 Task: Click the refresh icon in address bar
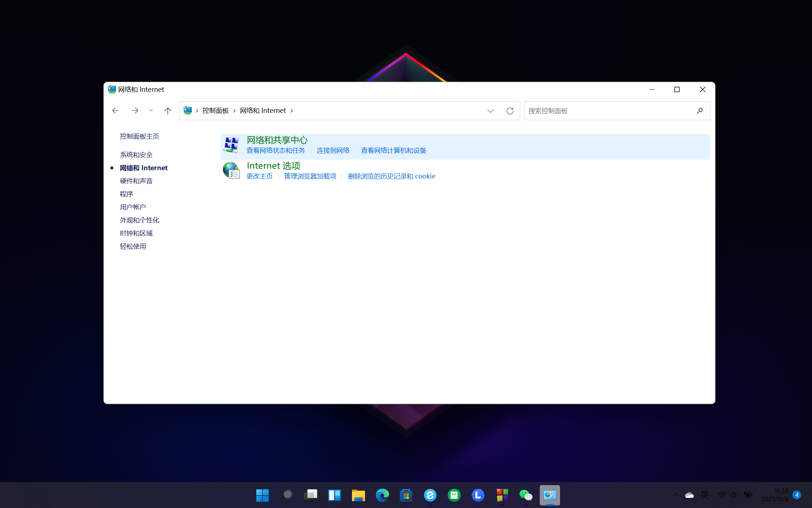point(510,111)
